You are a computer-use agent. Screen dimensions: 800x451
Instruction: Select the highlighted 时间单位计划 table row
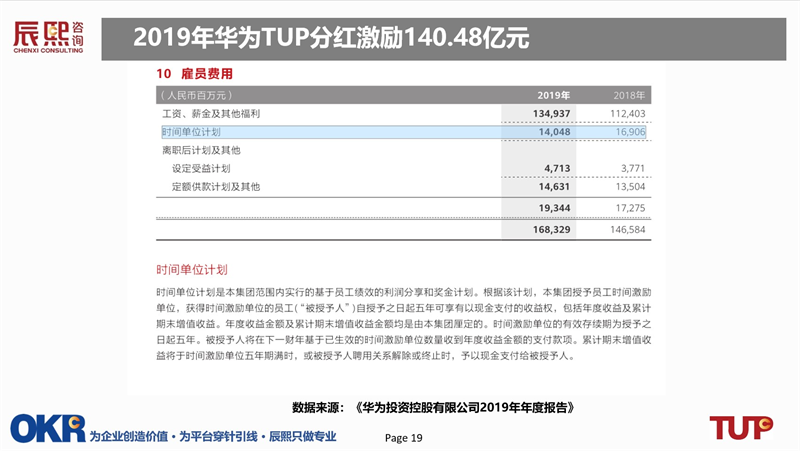pyautogui.click(x=404, y=132)
